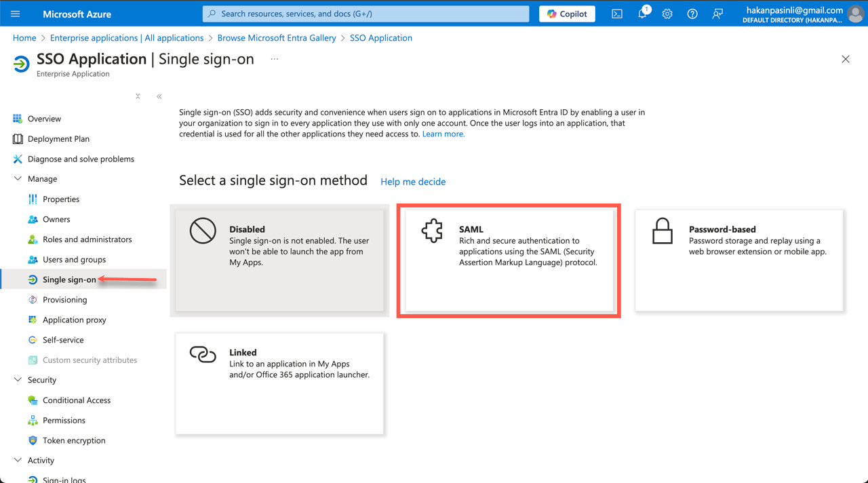
Task: Open the notifications bell icon
Action: 642,14
